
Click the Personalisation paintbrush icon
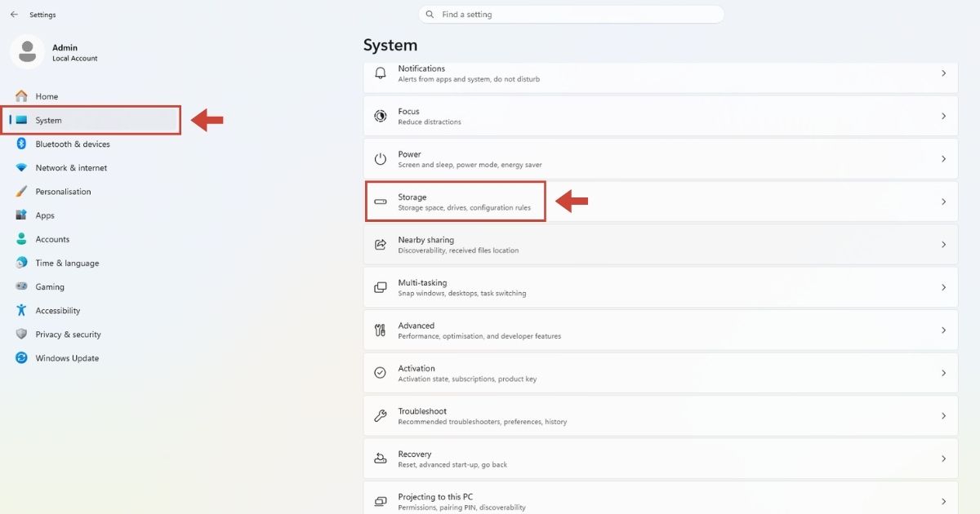[x=21, y=192]
